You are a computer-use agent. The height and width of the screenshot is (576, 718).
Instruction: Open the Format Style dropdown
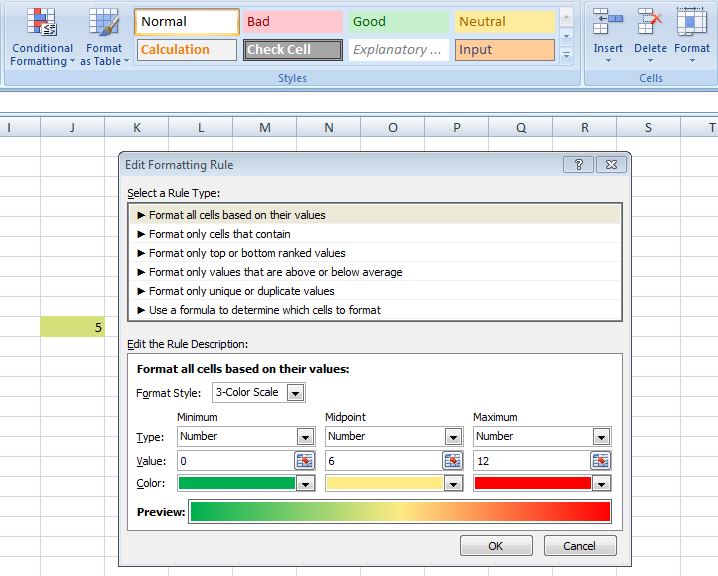point(295,393)
